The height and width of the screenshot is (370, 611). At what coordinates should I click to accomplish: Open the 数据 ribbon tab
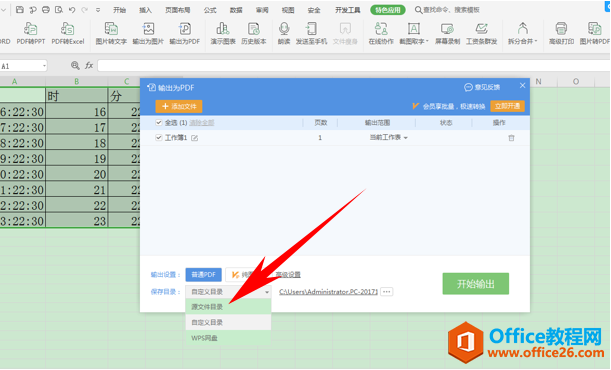pyautogui.click(x=236, y=10)
